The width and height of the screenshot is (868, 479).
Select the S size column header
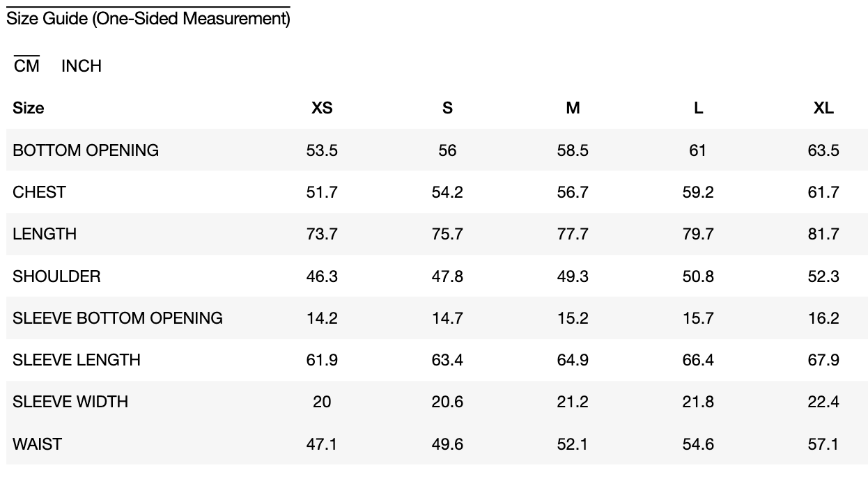coord(447,108)
